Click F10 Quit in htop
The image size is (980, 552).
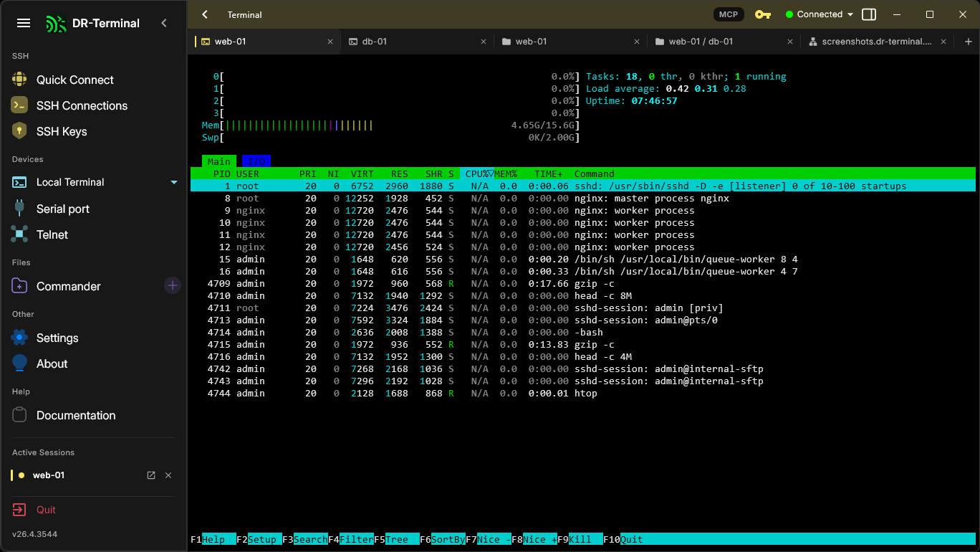(623, 539)
